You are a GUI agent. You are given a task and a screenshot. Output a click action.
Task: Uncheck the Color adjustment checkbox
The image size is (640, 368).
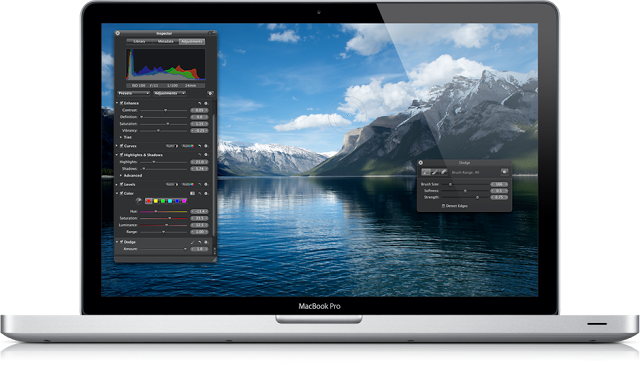click(x=122, y=193)
